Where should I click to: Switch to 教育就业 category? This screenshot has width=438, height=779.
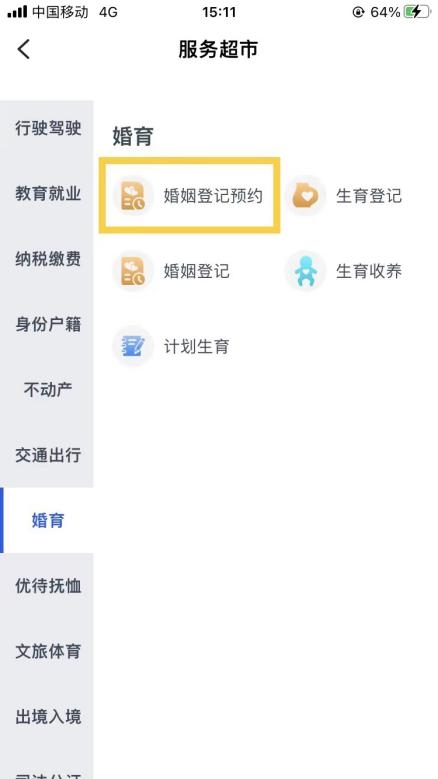48,194
